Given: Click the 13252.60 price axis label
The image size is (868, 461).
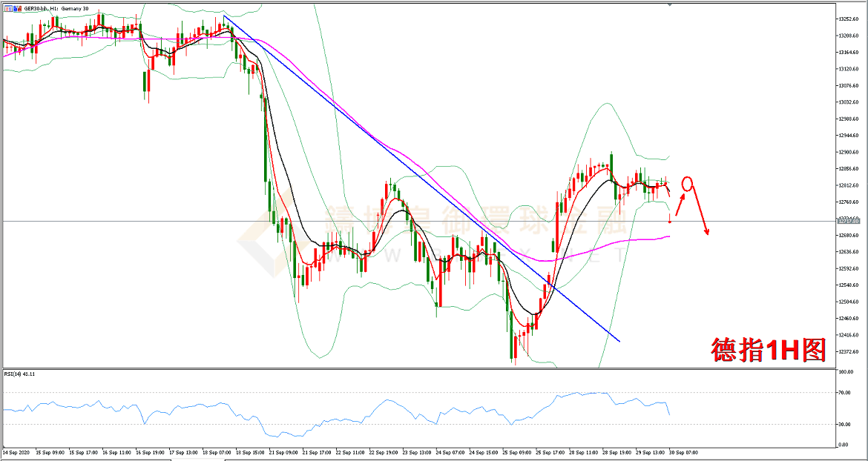Looking at the screenshot, I should [x=847, y=19].
